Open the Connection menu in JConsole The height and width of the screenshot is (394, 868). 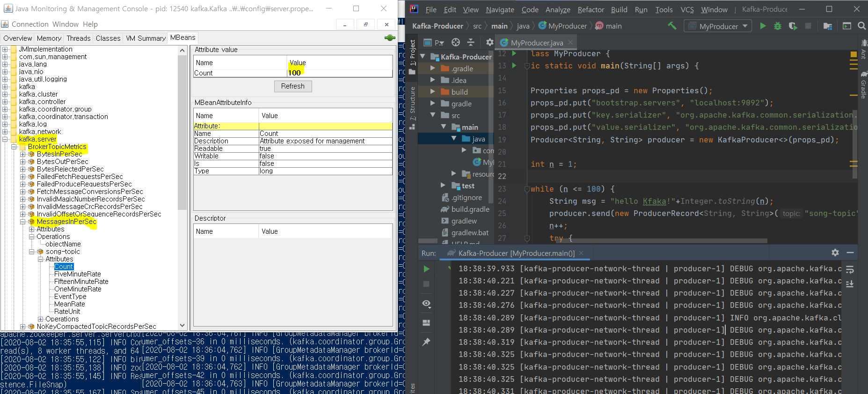click(30, 24)
